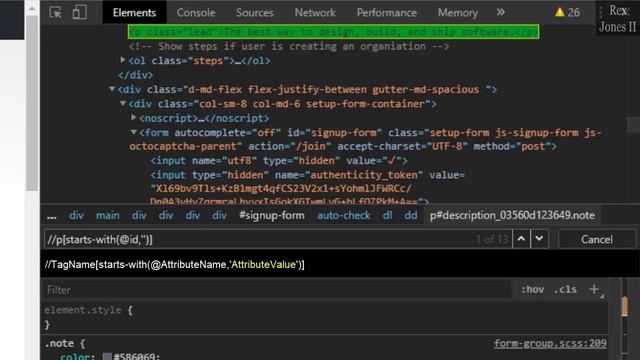Switch to the Console tab
The width and height of the screenshot is (640, 360).
pyautogui.click(x=196, y=13)
